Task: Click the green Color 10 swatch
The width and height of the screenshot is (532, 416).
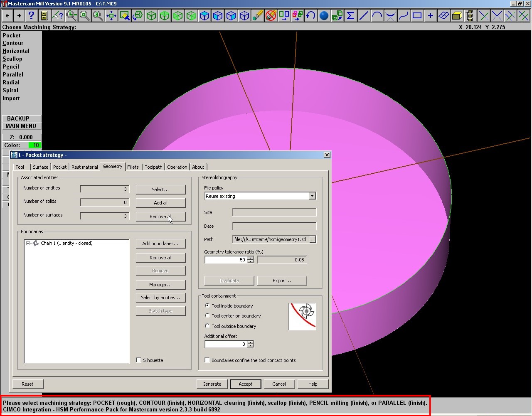Action: click(34, 145)
